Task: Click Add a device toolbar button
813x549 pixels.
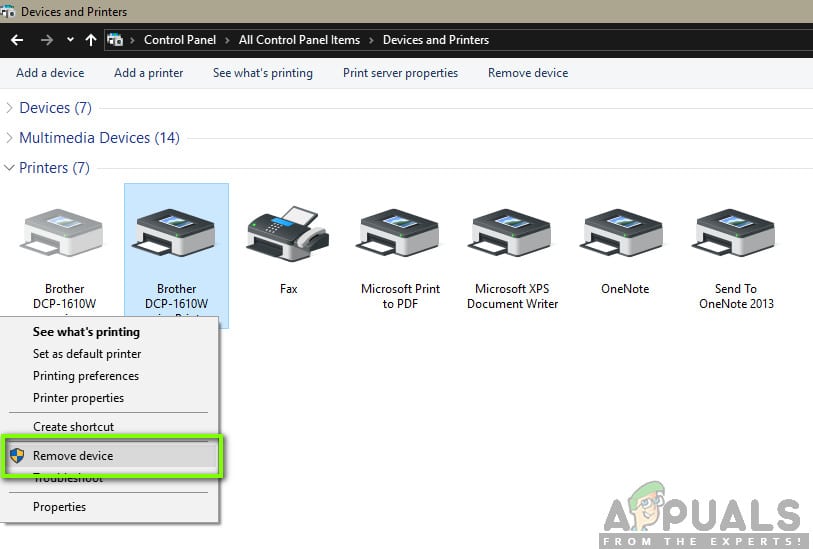Action: (50, 73)
